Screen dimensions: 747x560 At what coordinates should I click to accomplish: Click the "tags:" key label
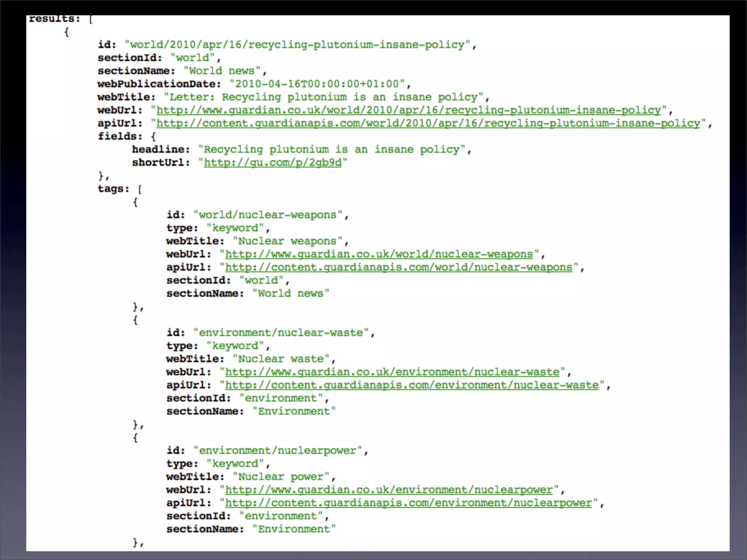pos(113,189)
